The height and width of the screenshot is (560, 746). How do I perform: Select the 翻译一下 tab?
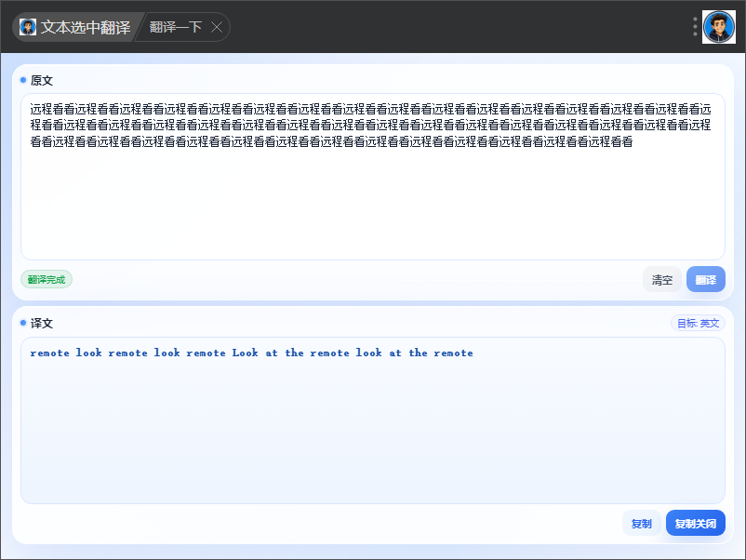pos(176,27)
